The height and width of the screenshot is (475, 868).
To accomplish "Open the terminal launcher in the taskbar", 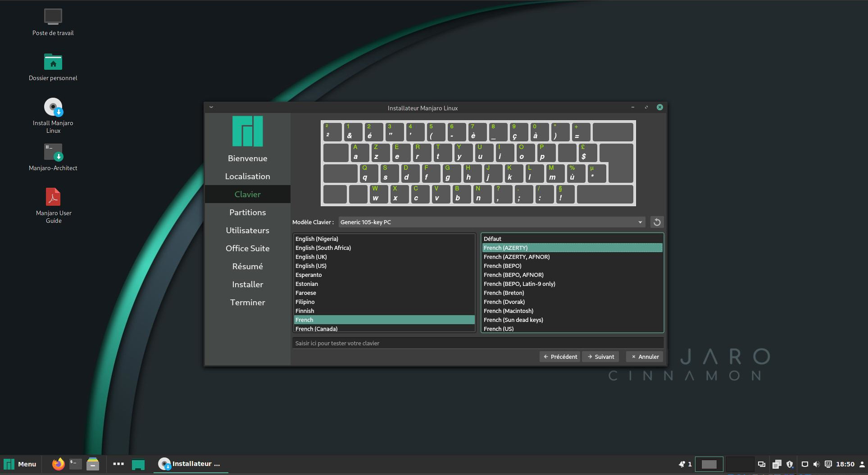I will (x=75, y=464).
